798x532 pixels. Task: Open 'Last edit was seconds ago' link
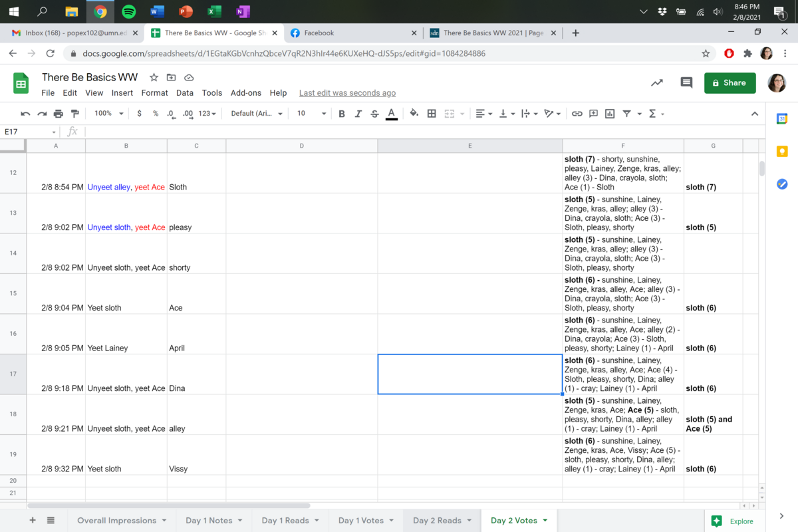pos(347,93)
